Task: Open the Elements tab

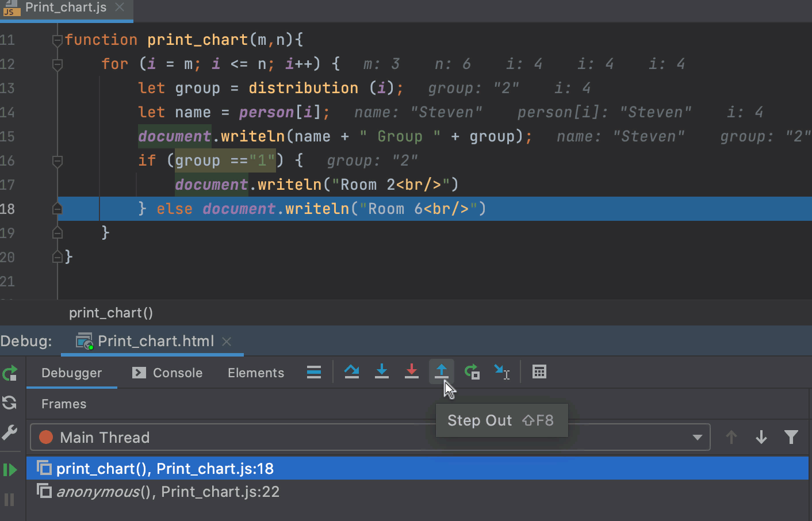Action: (x=256, y=373)
